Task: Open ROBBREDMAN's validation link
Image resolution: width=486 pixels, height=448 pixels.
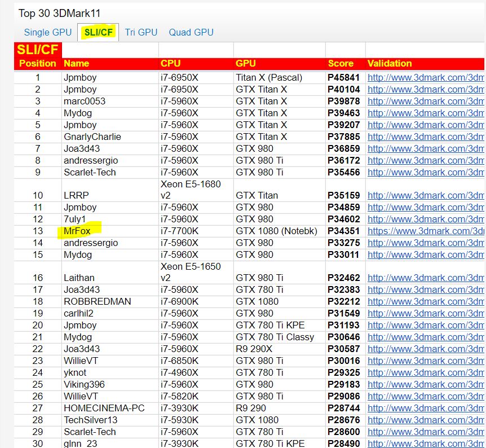Action: (426, 301)
